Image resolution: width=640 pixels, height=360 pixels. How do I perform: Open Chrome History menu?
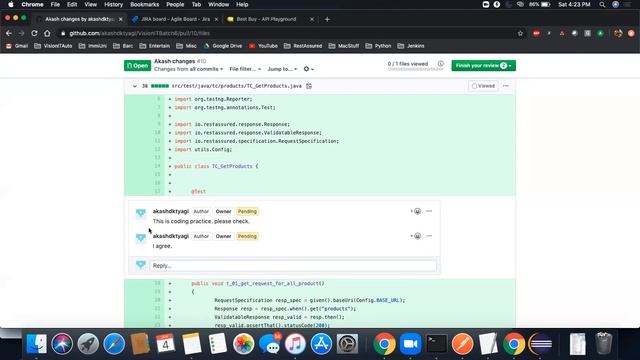[x=113, y=4]
